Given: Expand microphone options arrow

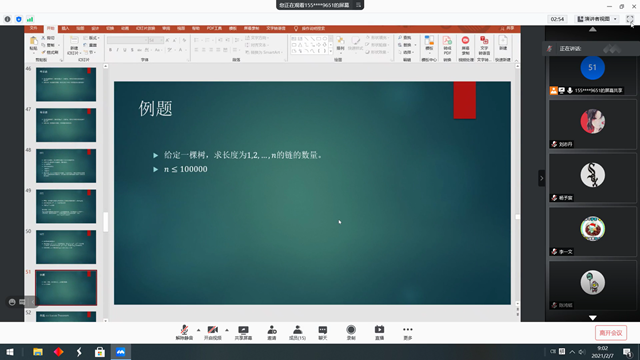Looking at the screenshot, I should 198,329.
